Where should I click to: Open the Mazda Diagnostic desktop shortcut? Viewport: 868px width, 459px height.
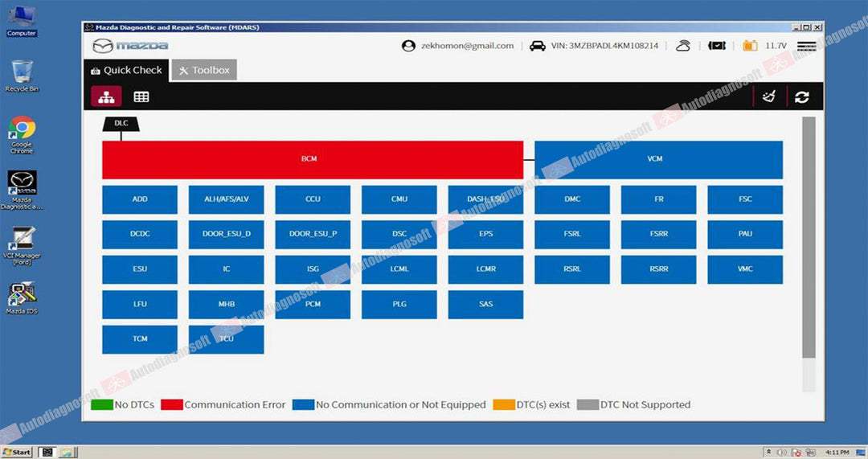[x=22, y=190]
